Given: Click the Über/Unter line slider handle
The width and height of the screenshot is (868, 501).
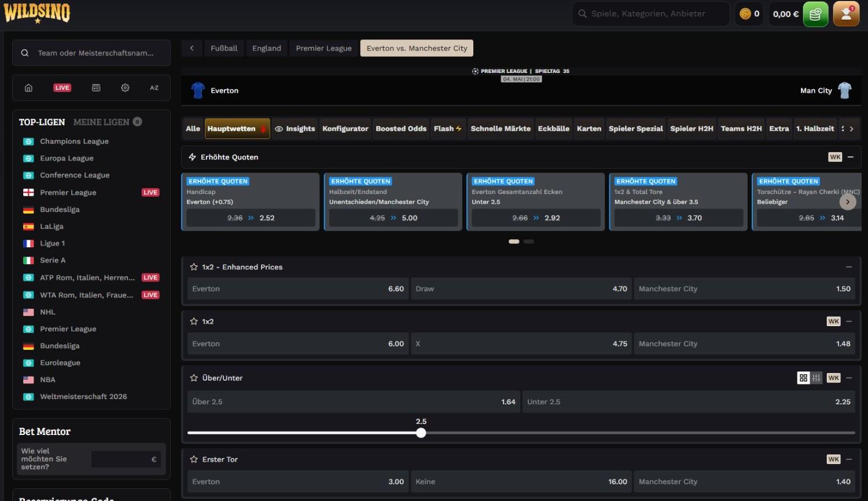Looking at the screenshot, I should (421, 433).
